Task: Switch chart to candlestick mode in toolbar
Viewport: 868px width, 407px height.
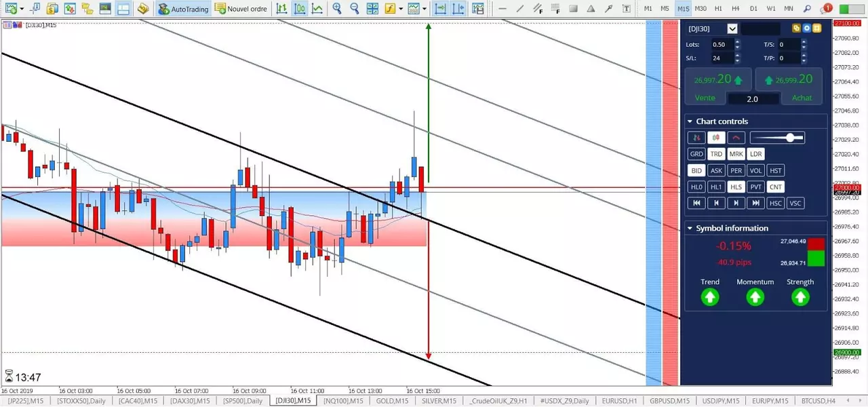Action: (x=299, y=9)
